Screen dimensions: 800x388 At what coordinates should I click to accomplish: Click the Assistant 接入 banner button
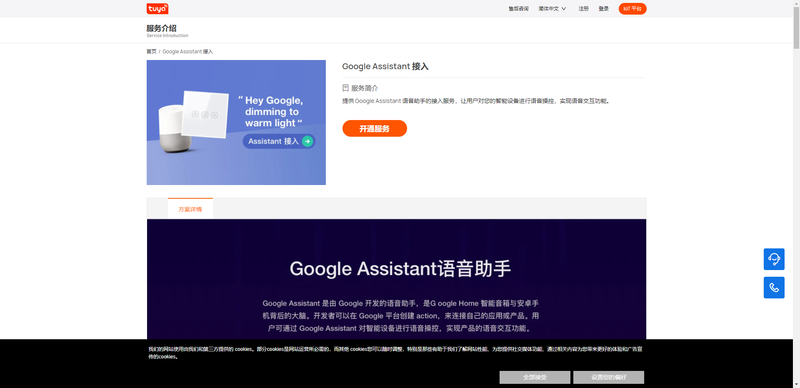coord(279,141)
